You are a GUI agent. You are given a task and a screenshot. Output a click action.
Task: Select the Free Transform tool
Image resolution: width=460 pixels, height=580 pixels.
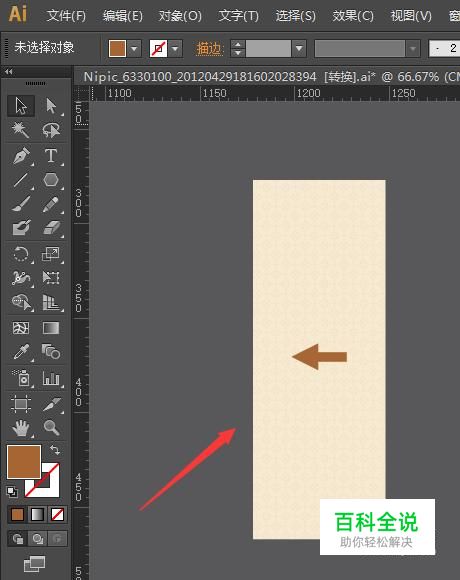pos(51,278)
